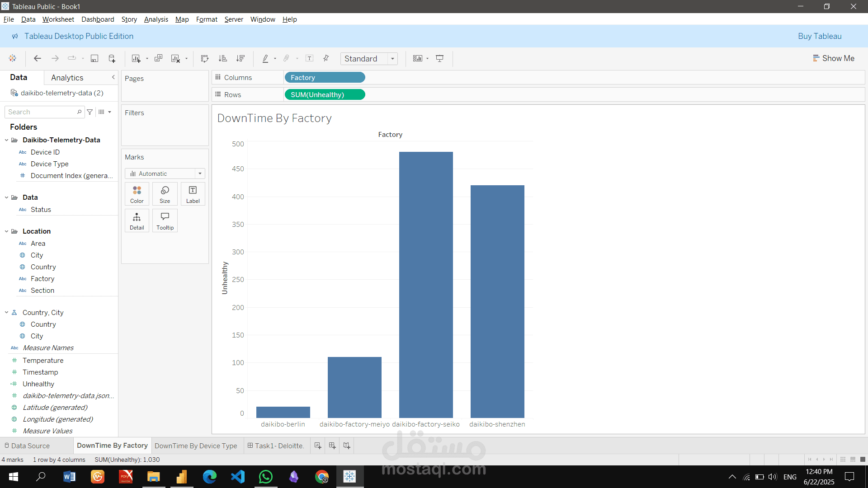The image size is (868, 488).
Task: Open the Detail marks card
Action: tap(137, 221)
